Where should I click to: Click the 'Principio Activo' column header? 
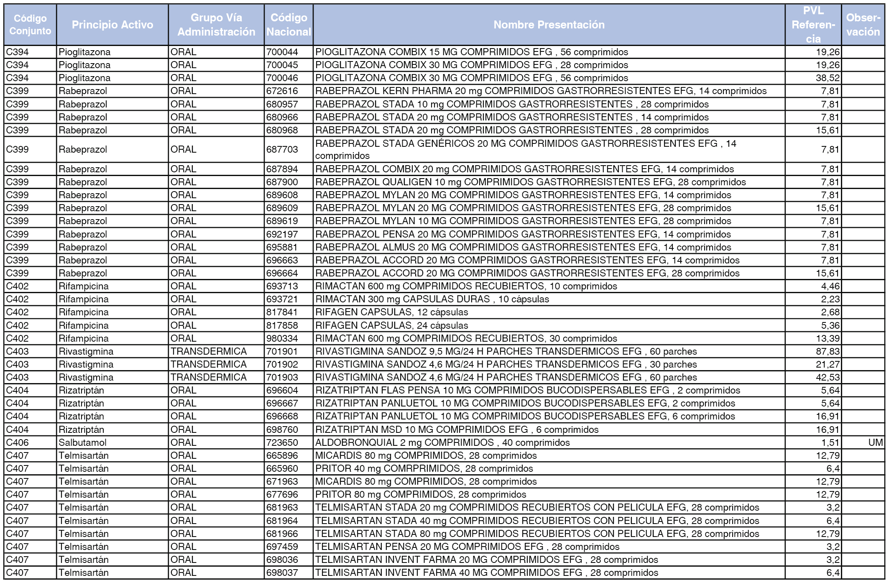[112, 25]
